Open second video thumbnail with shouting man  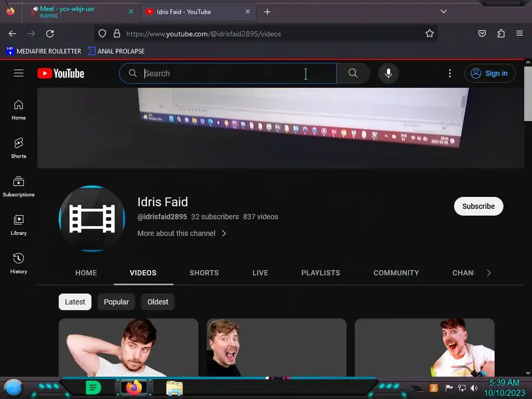(x=276, y=348)
